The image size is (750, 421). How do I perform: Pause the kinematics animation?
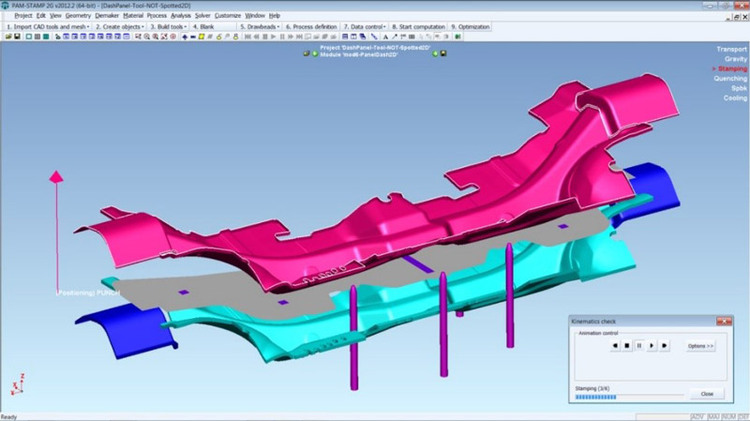click(639, 346)
